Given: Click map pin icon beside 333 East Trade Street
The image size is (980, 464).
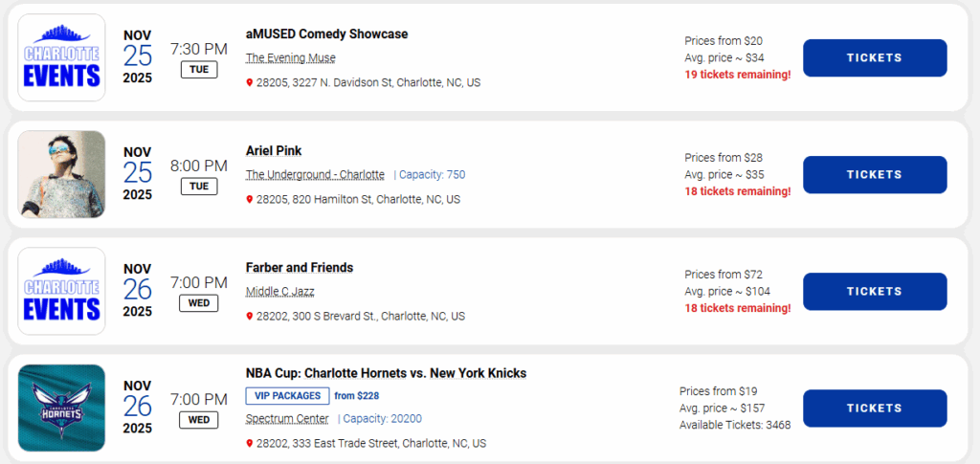Looking at the screenshot, I should (250, 444).
